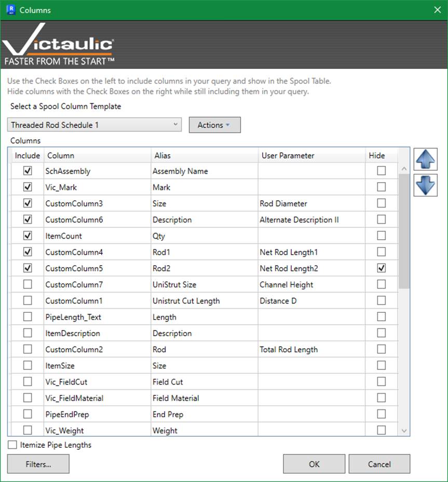
Task: Sort by the Alias column header
Action: (x=203, y=156)
